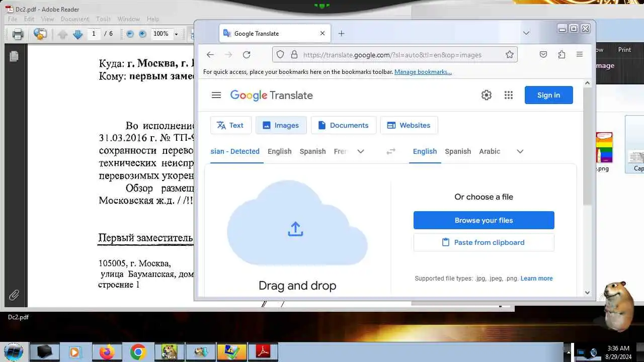Click the site security padlock icon

click(294, 55)
